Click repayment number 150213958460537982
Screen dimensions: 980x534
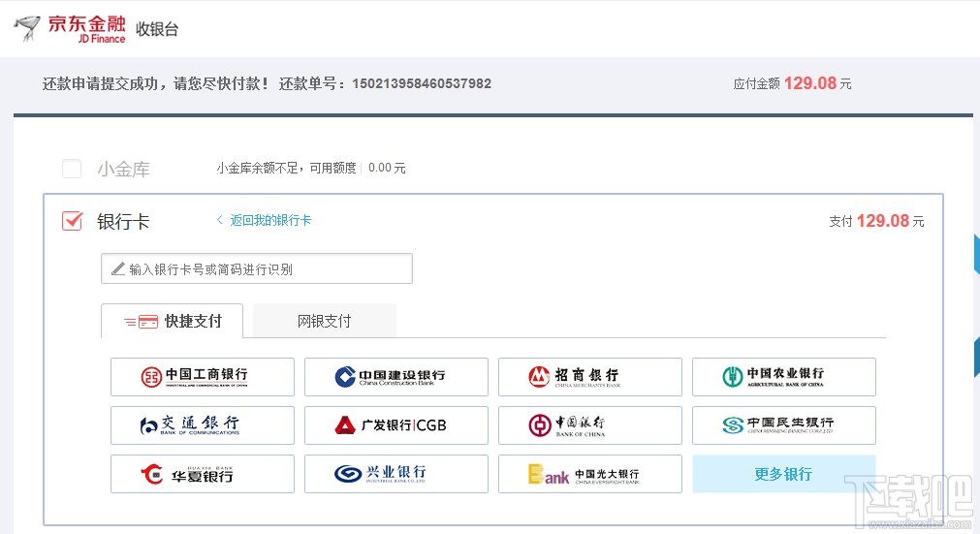point(422,83)
